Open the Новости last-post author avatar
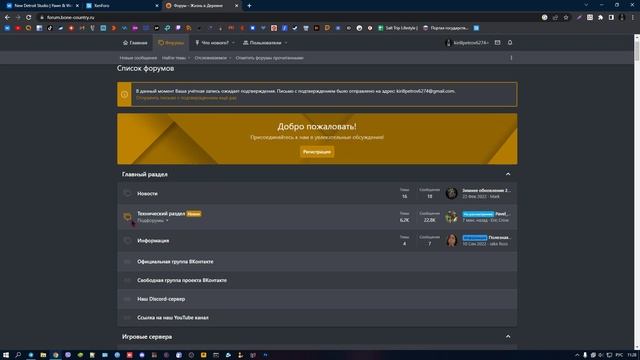Screen dimensions: 640x360 click(451, 193)
